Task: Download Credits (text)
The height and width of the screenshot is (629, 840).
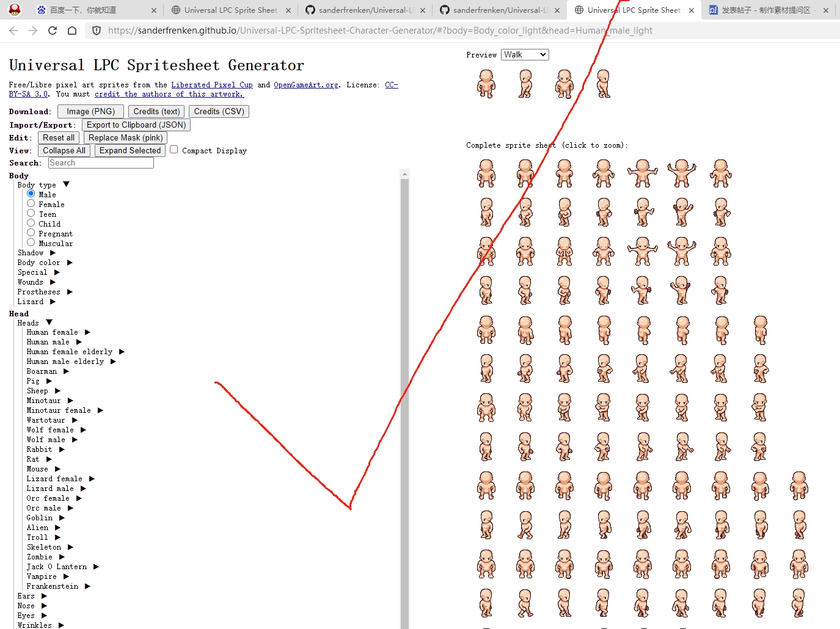Action: (156, 112)
